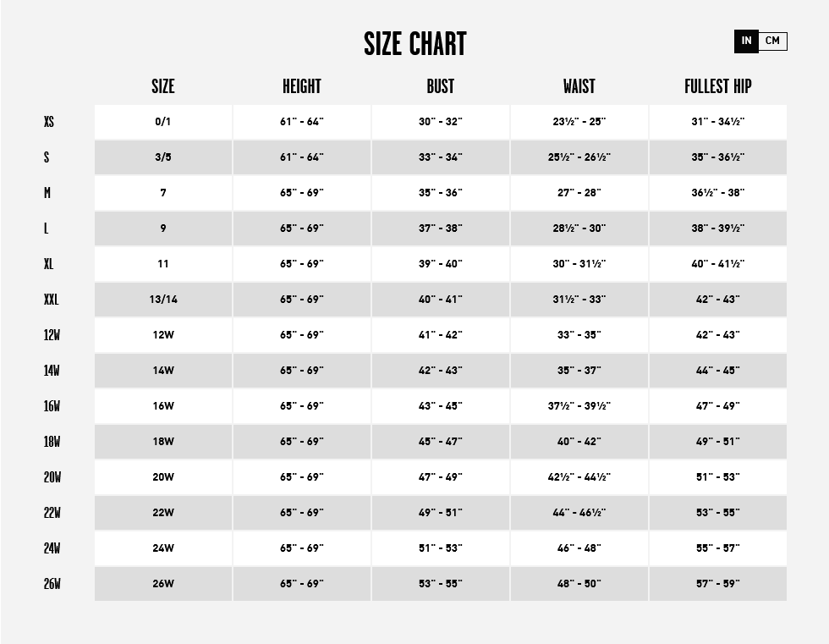Click the 16W row label
The image size is (829, 644).
point(52,406)
